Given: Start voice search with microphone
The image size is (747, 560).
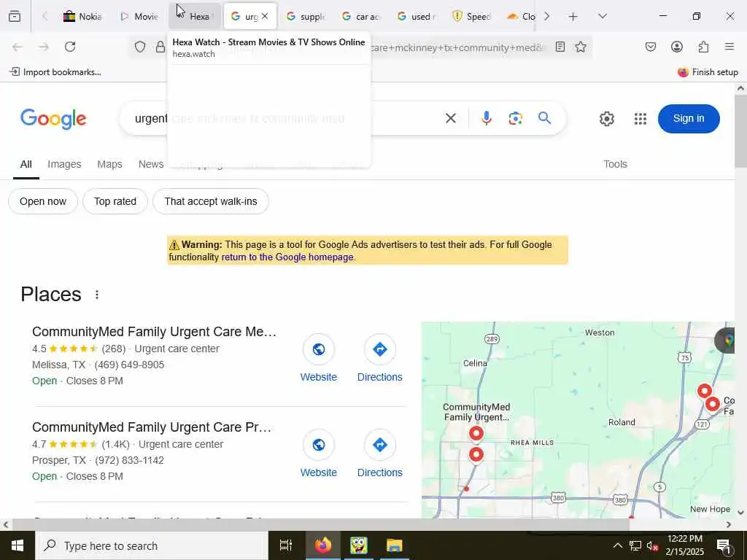Looking at the screenshot, I should coord(487,118).
